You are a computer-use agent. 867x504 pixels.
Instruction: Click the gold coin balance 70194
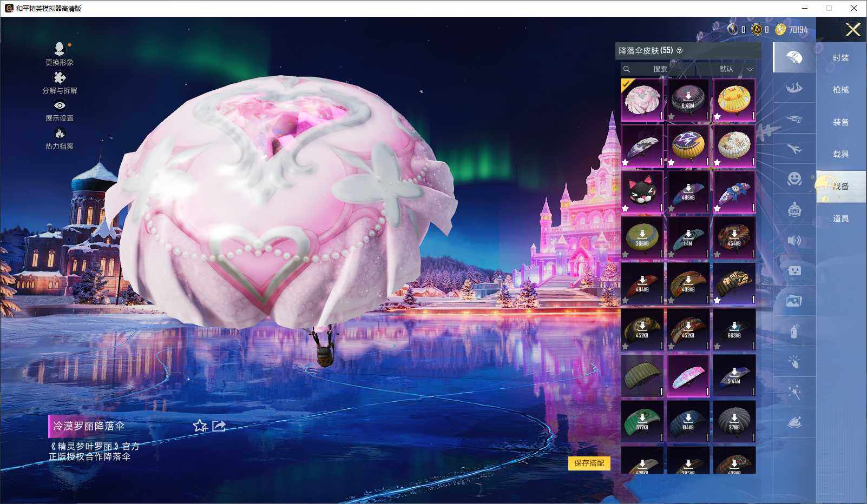point(792,30)
